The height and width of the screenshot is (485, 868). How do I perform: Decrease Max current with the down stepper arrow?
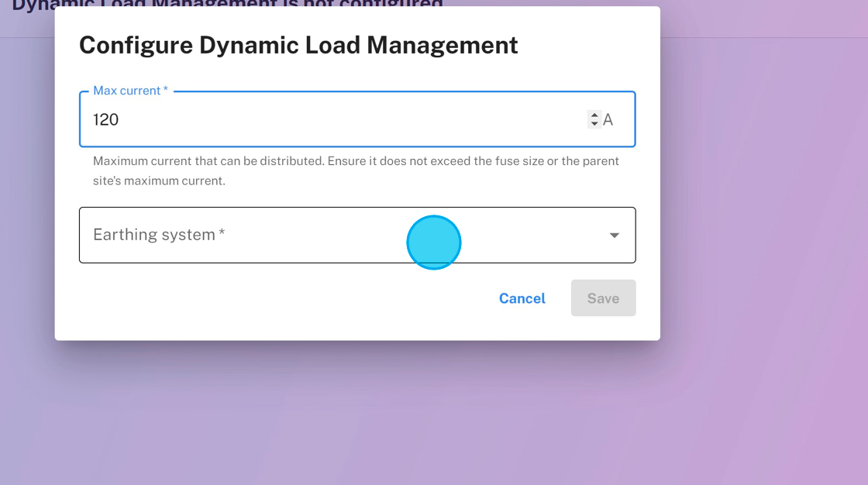pyautogui.click(x=594, y=124)
